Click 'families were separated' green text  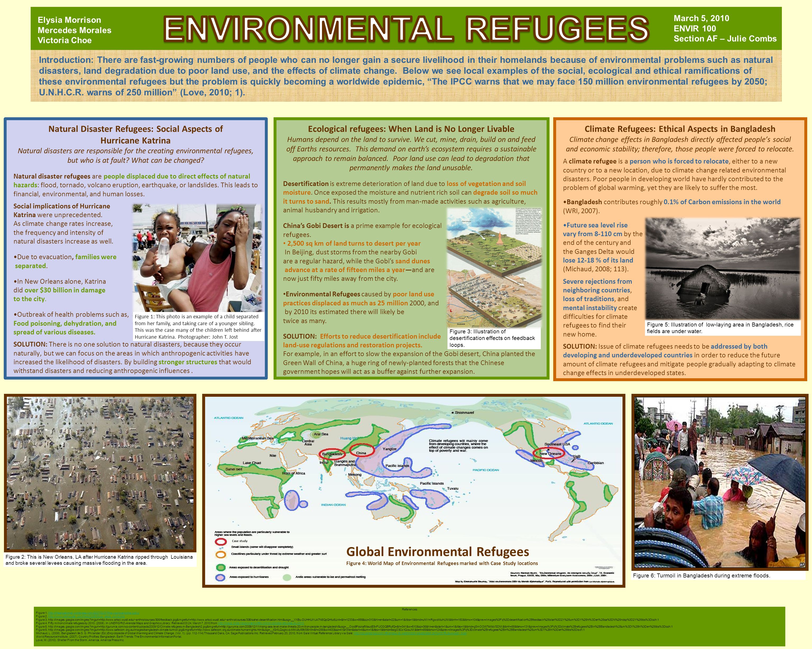coord(66,261)
